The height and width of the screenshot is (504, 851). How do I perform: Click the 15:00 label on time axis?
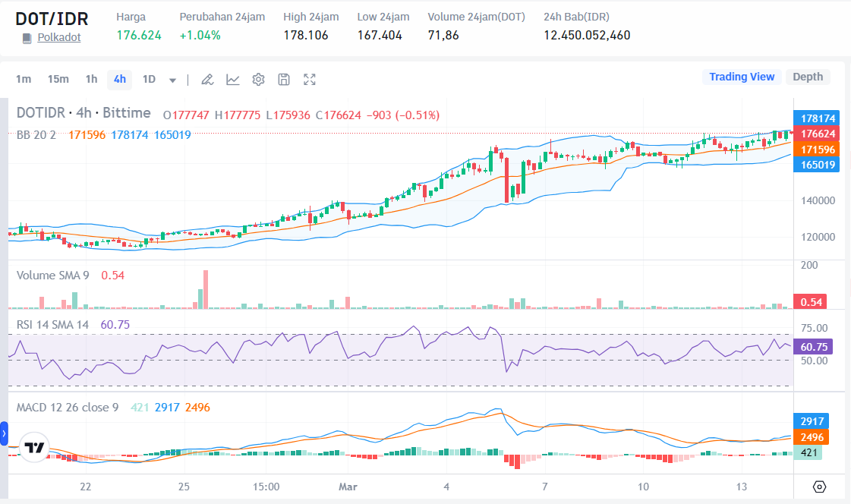pos(266,487)
